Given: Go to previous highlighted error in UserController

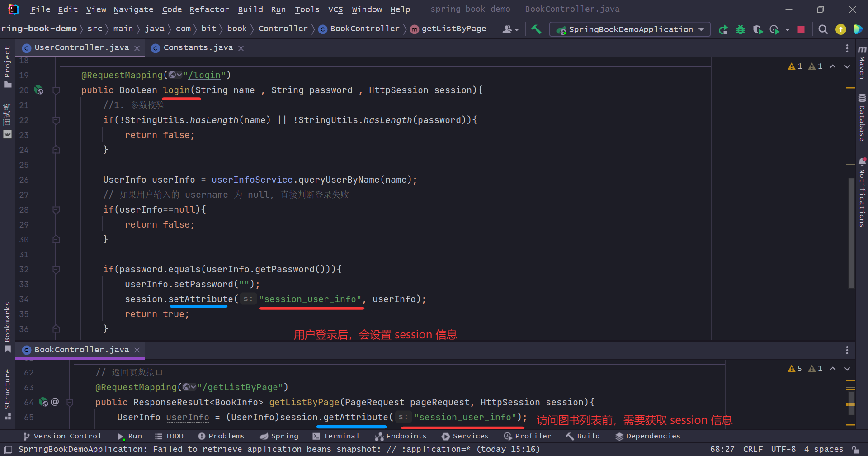Looking at the screenshot, I should [833, 66].
